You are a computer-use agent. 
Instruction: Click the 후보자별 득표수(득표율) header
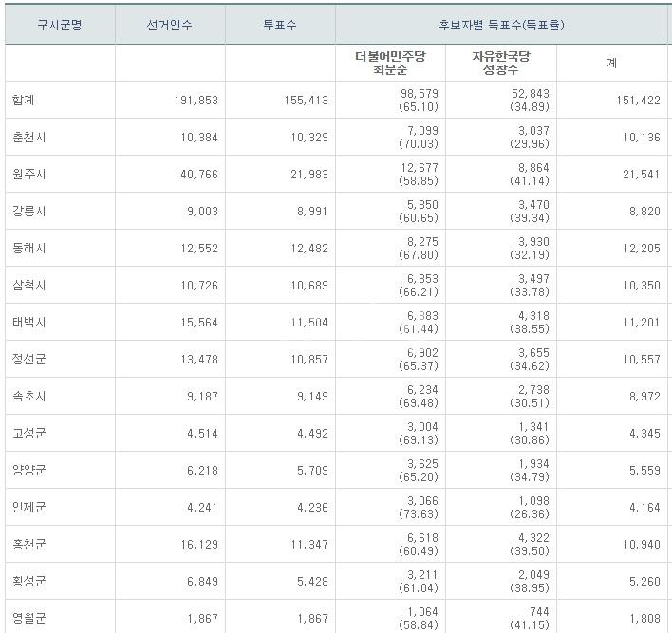[501, 25]
